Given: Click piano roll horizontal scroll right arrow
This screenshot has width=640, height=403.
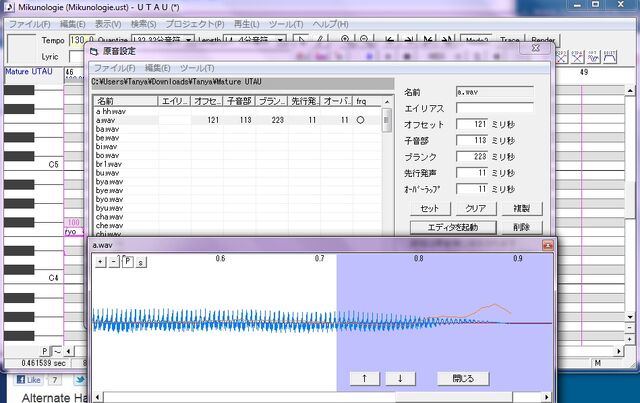Looking at the screenshot, I should tap(619, 351).
